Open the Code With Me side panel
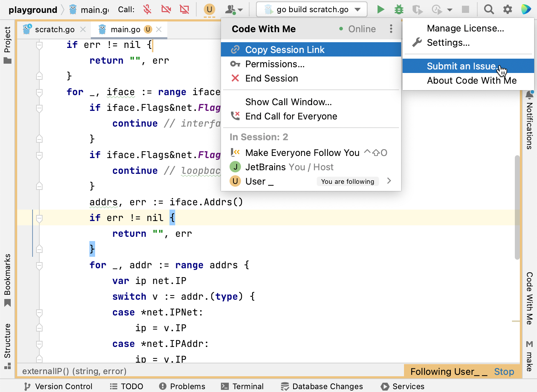 click(x=529, y=299)
